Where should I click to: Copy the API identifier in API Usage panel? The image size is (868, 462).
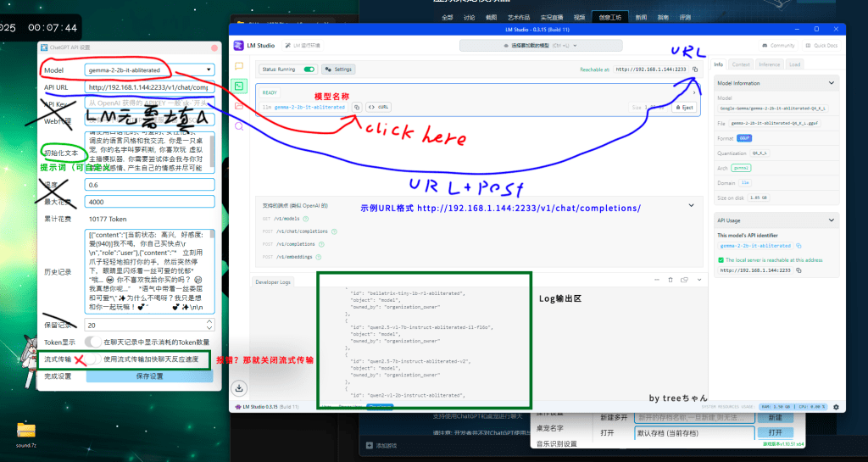point(798,246)
